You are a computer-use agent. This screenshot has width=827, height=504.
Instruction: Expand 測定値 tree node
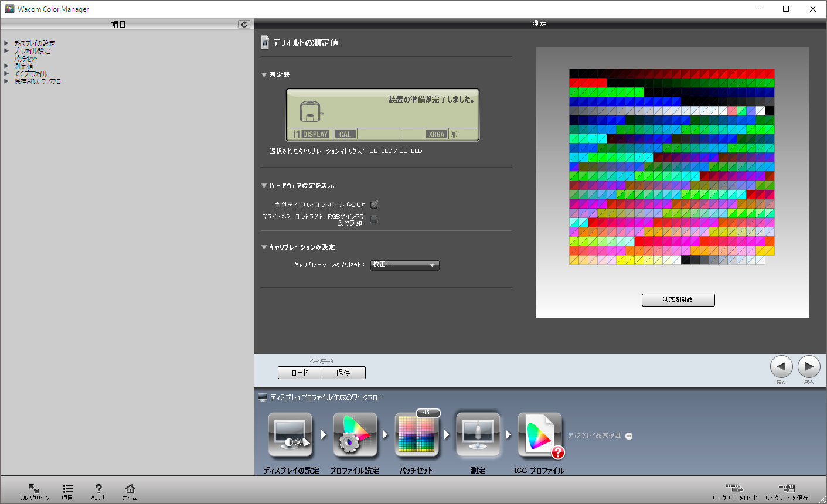coord(6,66)
